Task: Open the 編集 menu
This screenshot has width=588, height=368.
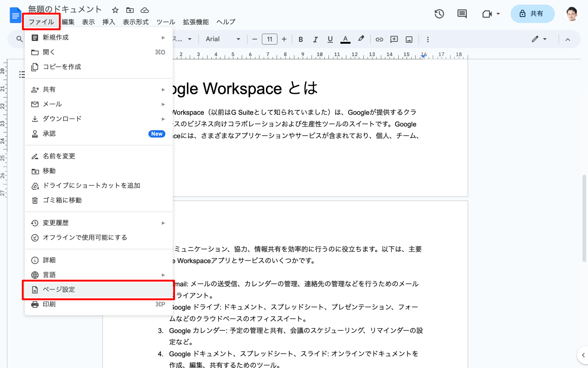Action: coord(68,22)
